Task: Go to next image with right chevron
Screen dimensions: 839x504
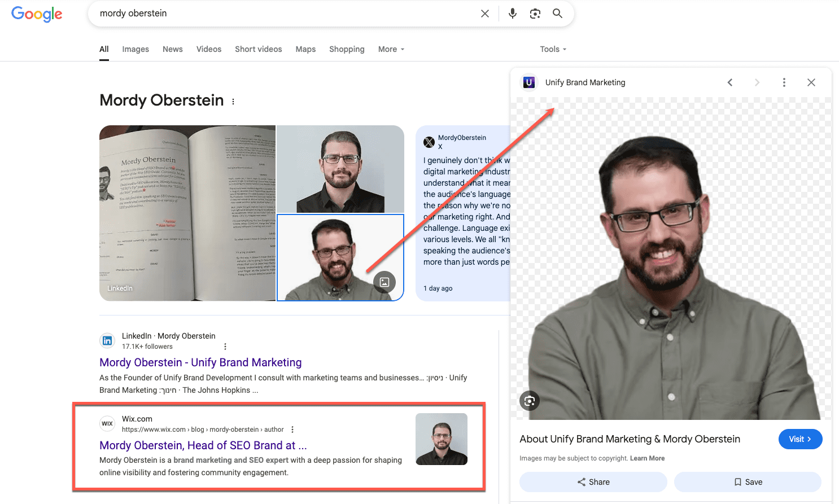Action: [x=757, y=82]
